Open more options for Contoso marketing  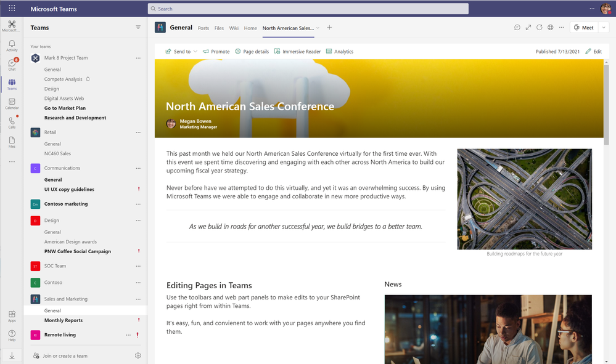pos(138,204)
